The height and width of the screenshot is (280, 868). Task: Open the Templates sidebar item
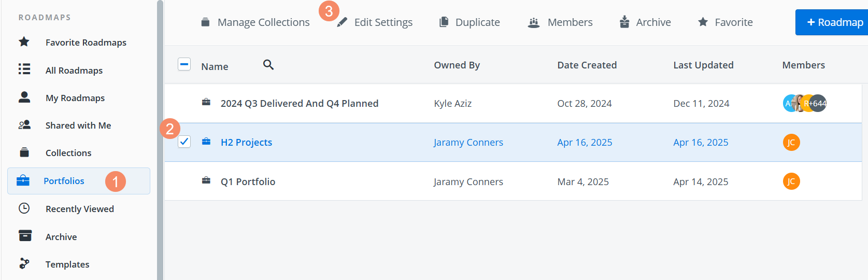pyautogui.click(x=67, y=264)
